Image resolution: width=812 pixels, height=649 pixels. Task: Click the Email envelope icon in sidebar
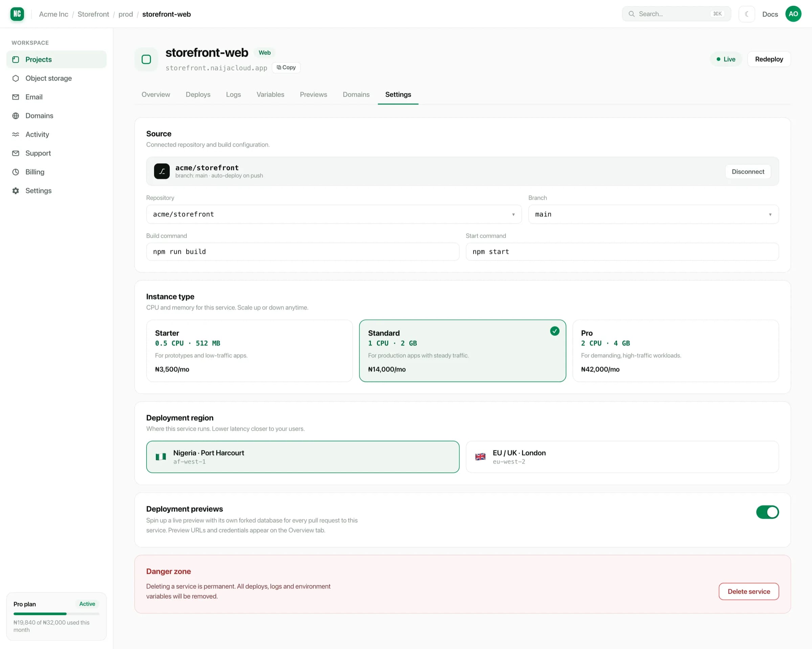pyautogui.click(x=16, y=97)
